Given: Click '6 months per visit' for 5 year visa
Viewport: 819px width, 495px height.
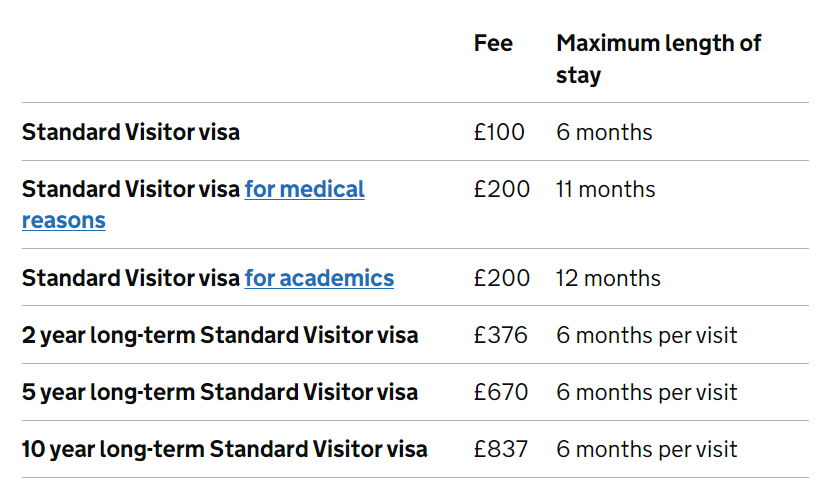Looking at the screenshot, I should tap(647, 392).
